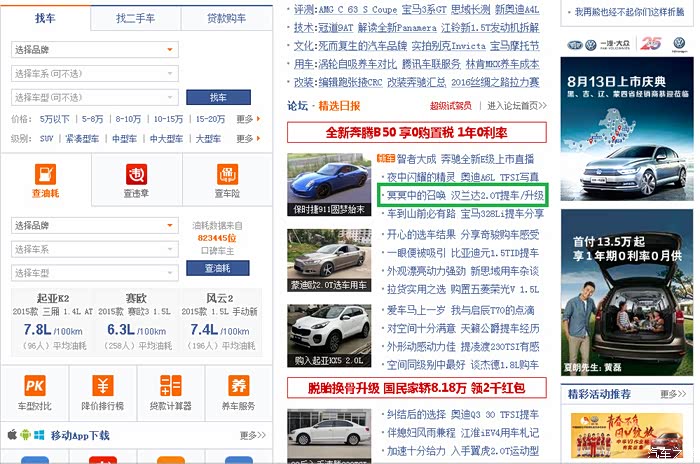Expand the top 选择品牌 brand dropdown

tap(94, 49)
